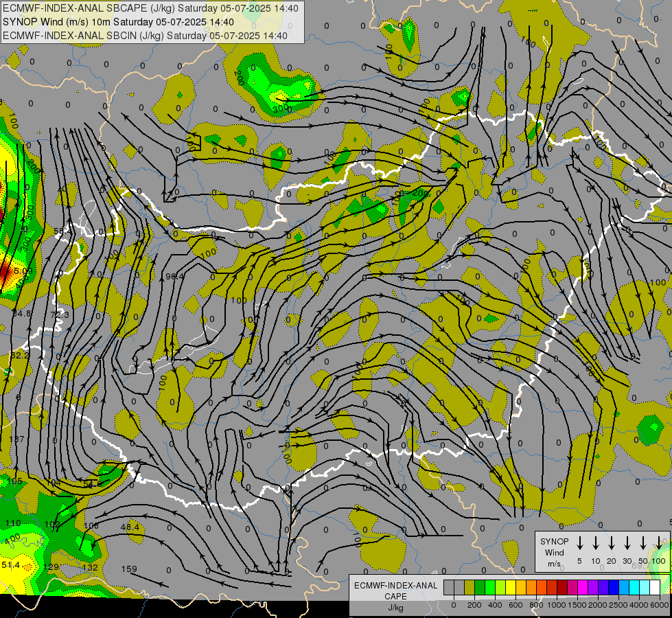Click the 2000 tick label on CAPE scale
672x618 pixels.
tap(598, 605)
